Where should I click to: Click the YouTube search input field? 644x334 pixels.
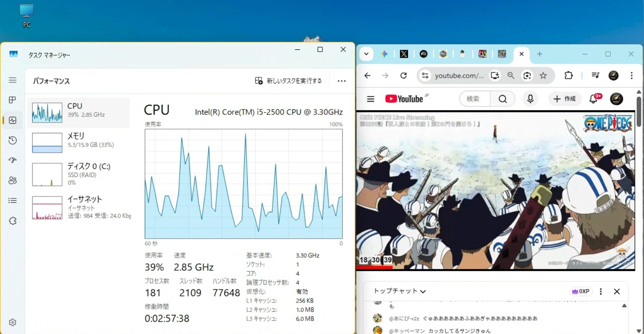[475, 99]
